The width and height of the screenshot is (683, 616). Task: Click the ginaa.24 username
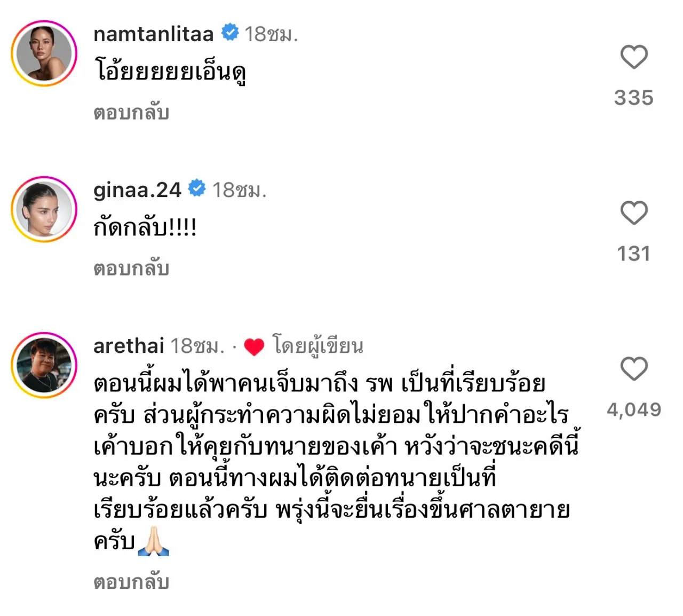tap(137, 190)
